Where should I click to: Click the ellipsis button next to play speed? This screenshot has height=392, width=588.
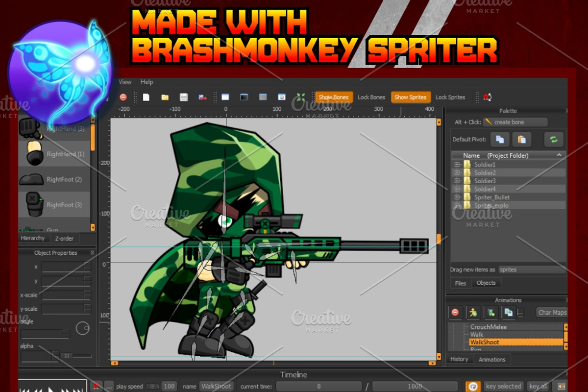[109, 387]
